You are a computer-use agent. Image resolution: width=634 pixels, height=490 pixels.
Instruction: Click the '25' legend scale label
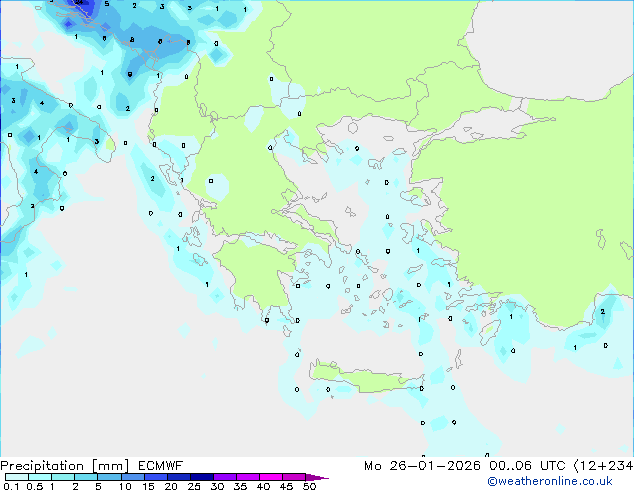point(194,486)
